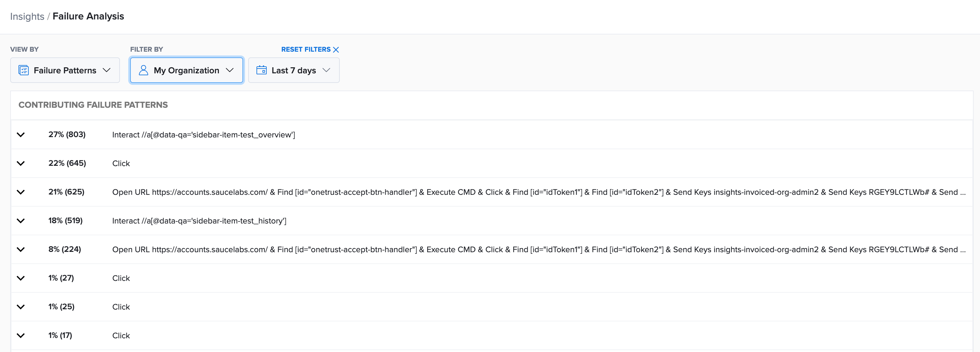The height and width of the screenshot is (352, 980).
Task: Expand the 27% (803) failure pattern row
Action: point(21,135)
